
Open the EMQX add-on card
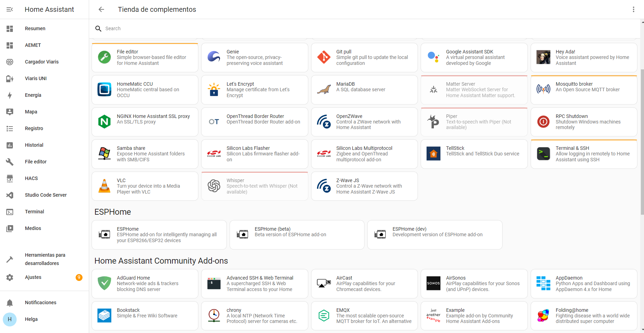(364, 316)
